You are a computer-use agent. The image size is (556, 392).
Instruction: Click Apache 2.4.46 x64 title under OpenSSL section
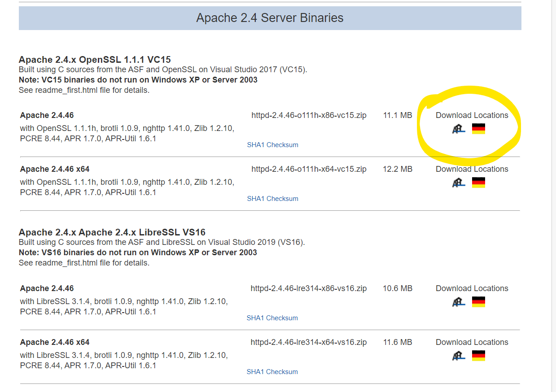click(55, 169)
